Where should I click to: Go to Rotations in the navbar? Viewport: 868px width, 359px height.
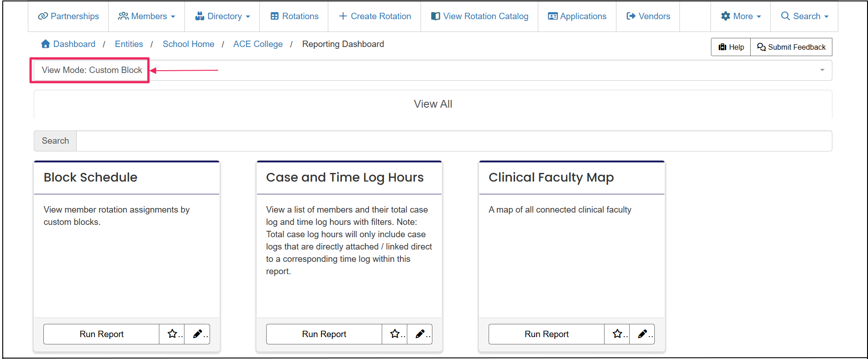coord(294,16)
